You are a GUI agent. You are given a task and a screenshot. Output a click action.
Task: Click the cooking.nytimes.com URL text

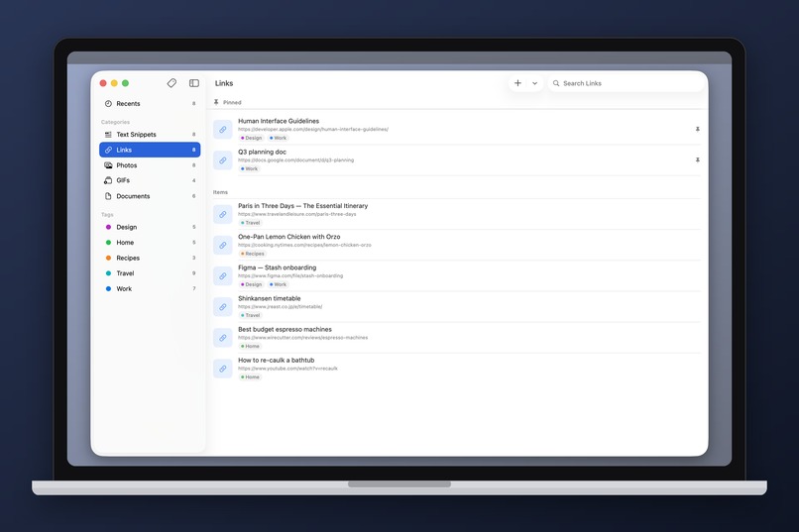pyautogui.click(x=304, y=245)
